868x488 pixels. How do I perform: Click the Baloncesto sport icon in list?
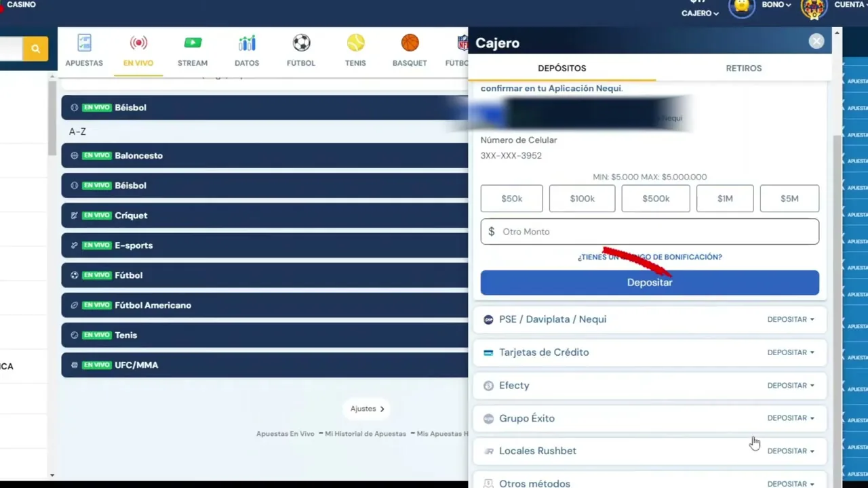(75, 155)
